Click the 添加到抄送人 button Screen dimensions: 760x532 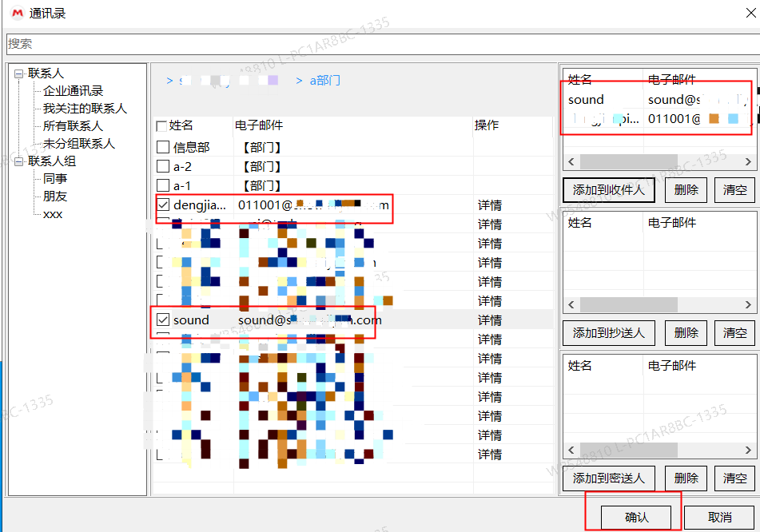click(609, 333)
